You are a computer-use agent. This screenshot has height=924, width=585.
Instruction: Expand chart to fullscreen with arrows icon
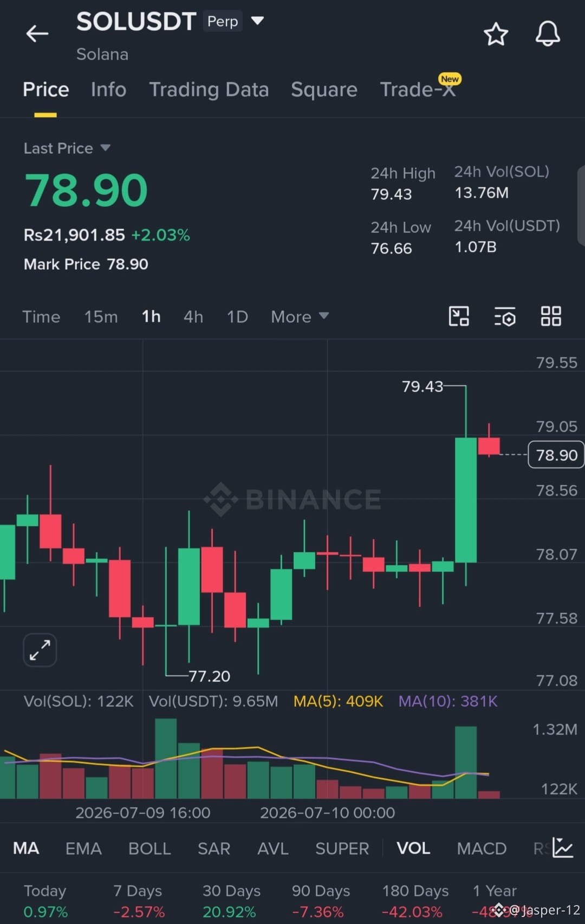coord(40,650)
